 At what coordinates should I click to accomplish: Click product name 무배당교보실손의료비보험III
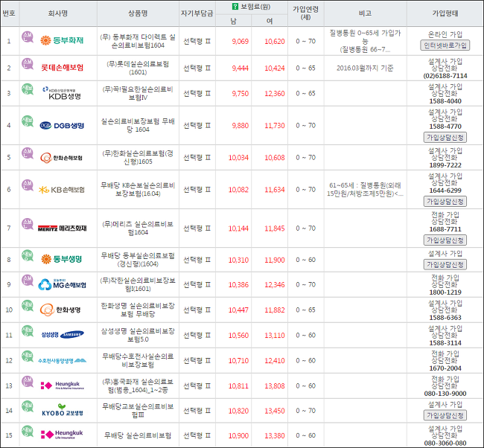138,411
